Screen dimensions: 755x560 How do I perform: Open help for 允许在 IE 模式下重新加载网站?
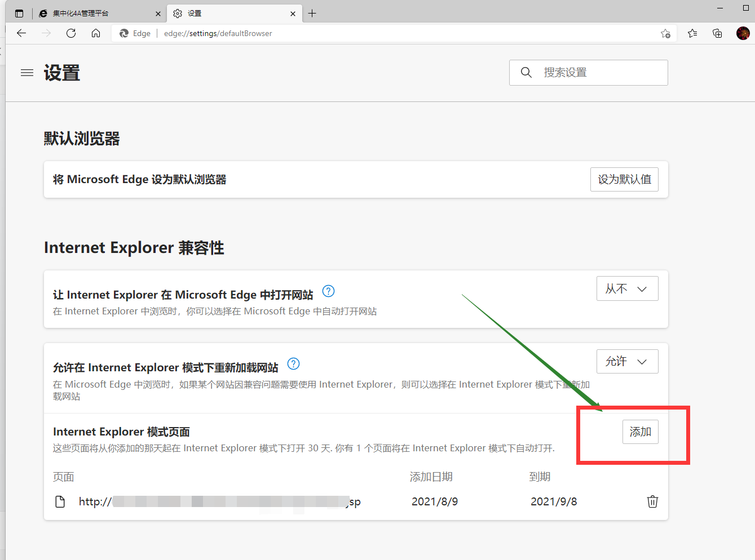(293, 363)
